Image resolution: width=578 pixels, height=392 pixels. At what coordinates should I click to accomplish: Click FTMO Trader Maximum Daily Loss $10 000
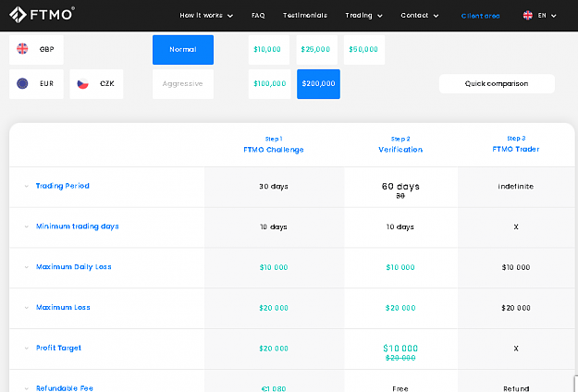pos(516,267)
